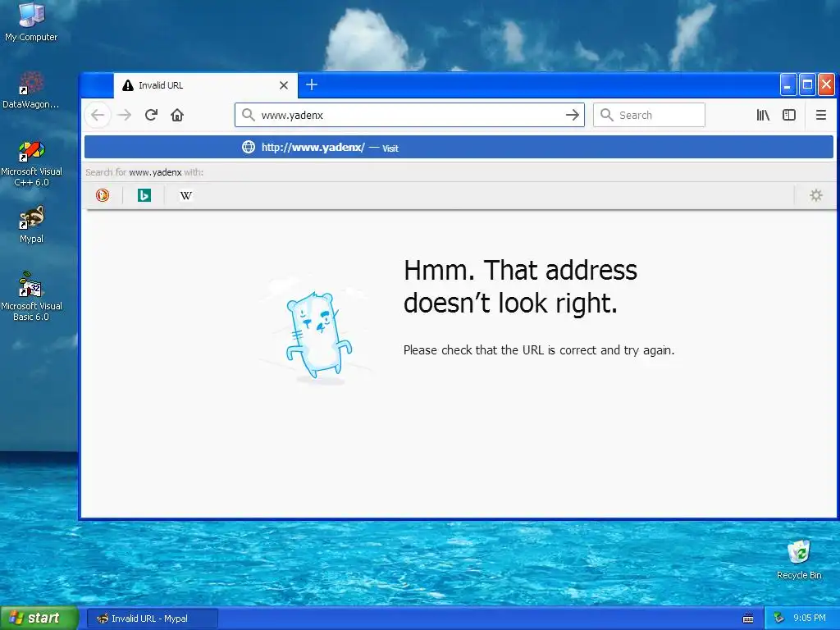
Task: Click Invalid URL - Mypal taskbar button
Action: pos(152,619)
